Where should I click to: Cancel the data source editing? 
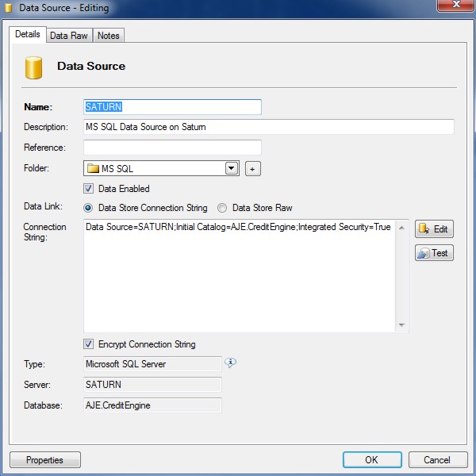click(436, 459)
